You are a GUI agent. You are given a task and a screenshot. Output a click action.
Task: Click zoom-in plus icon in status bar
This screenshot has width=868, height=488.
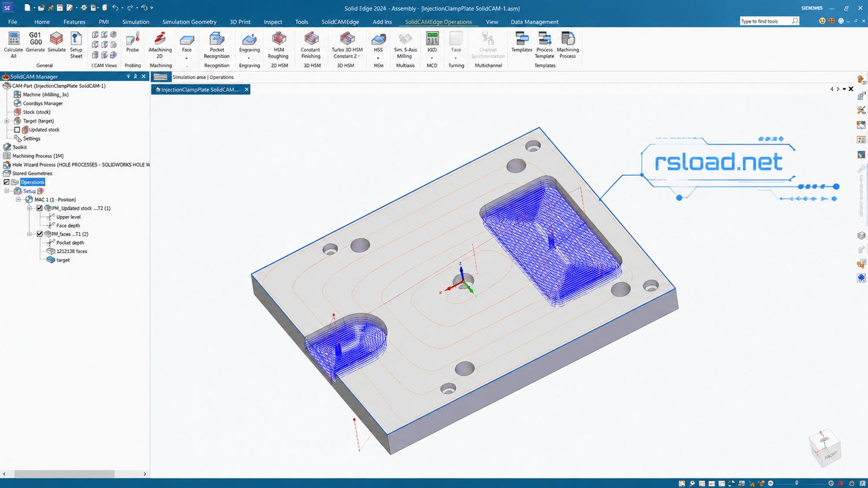(x=831, y=483)
